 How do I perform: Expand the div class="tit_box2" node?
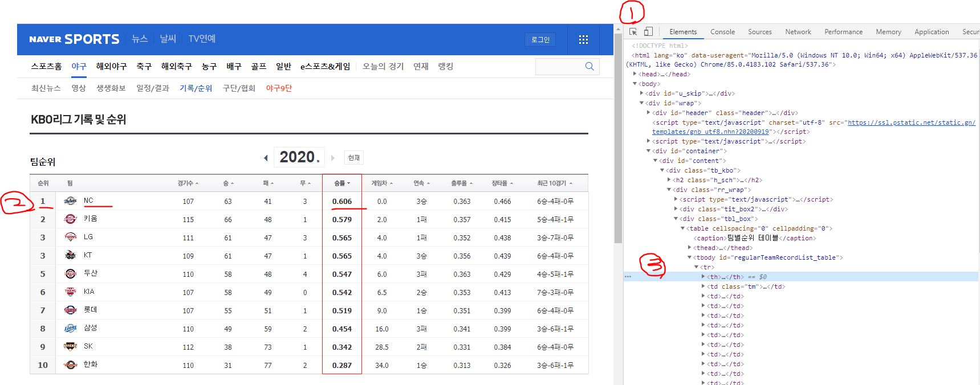pos(676,209)
